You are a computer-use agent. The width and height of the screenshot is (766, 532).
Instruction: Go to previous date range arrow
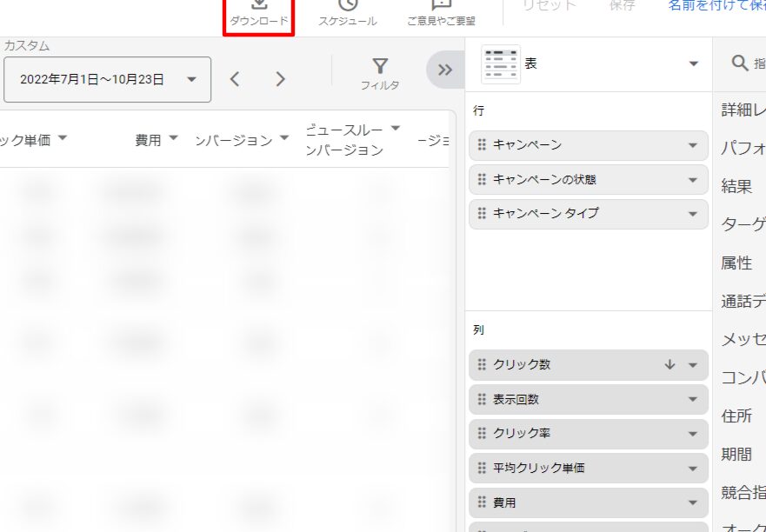[x=235, y=79]
